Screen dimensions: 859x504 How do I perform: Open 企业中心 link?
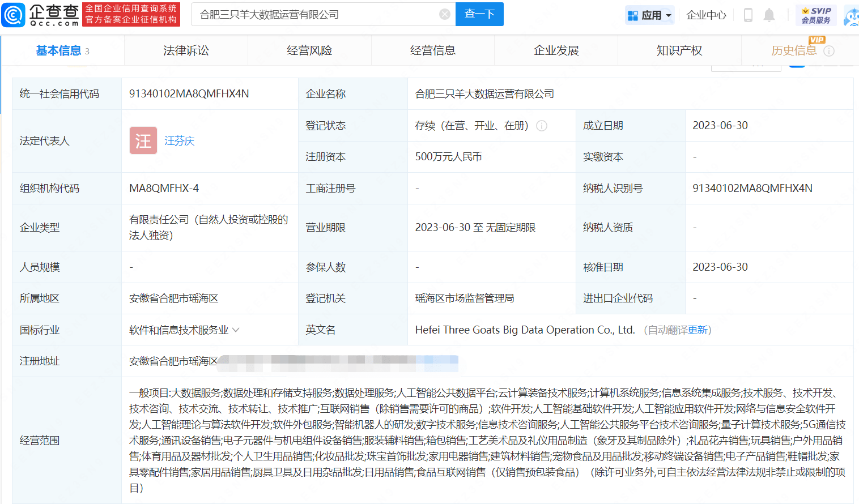(706, 15)
